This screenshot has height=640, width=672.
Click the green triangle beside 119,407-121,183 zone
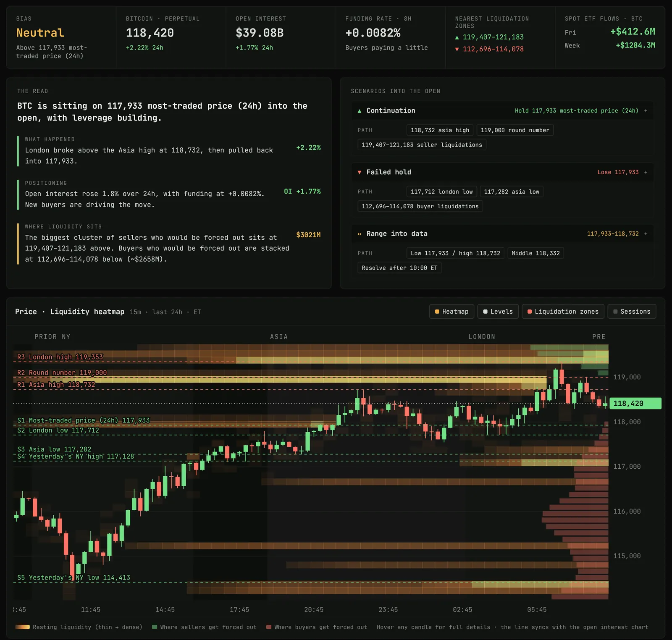pyautogui.click(x=457, y=37)
